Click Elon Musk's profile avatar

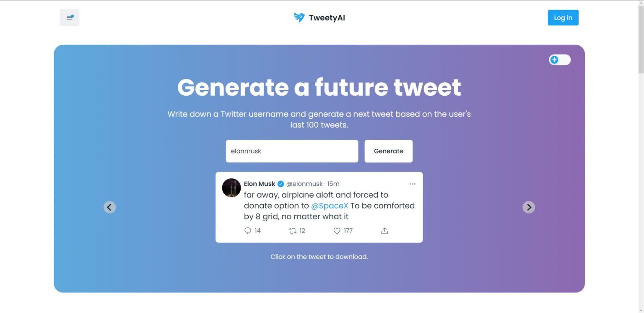(x=231, y=188)
